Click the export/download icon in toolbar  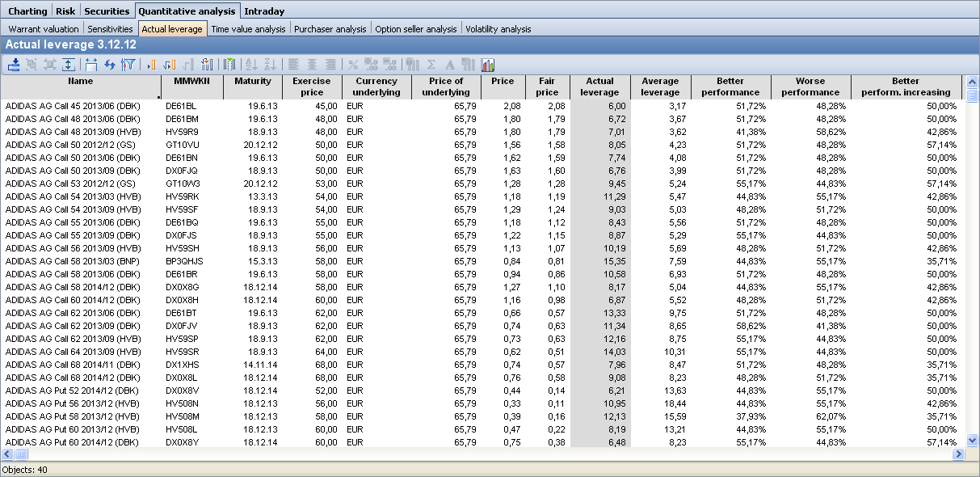click(14, 65)
